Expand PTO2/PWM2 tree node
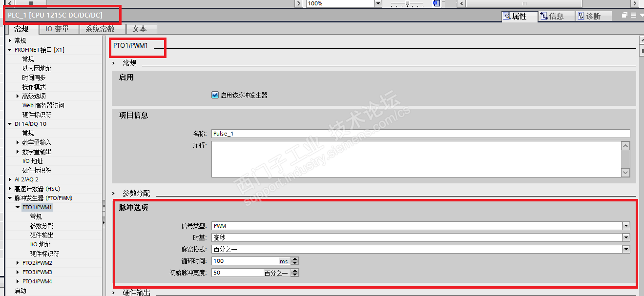This screenshot has height=296, width=644. coord(18,263)
